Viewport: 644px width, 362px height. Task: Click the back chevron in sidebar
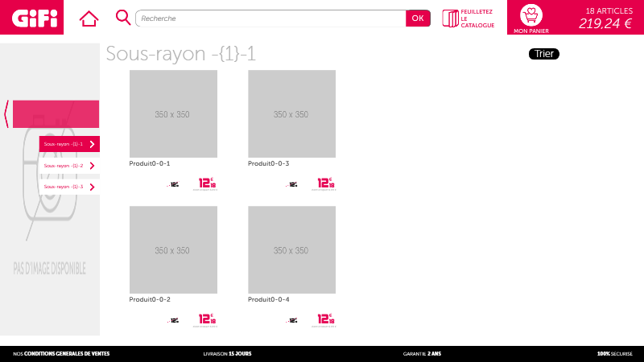(6, 114)
